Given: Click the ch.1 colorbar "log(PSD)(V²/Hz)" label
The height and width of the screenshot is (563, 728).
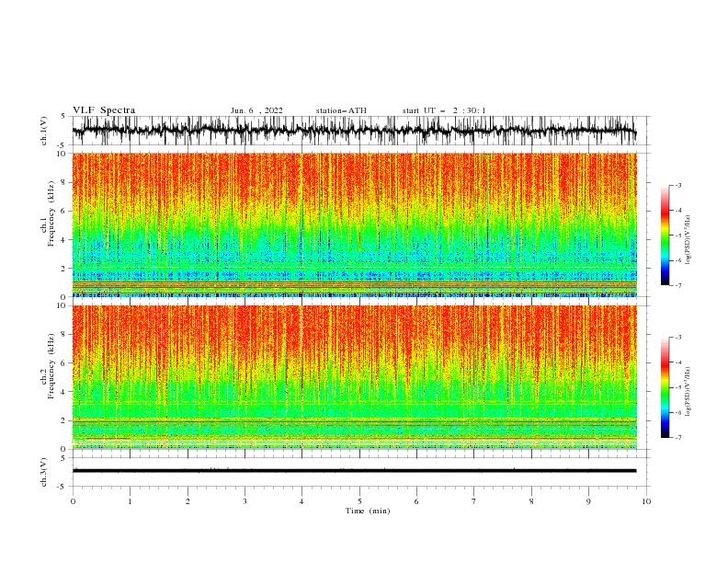Looking at the screenshot, I should pyautogui.click(x=688, y=240).
